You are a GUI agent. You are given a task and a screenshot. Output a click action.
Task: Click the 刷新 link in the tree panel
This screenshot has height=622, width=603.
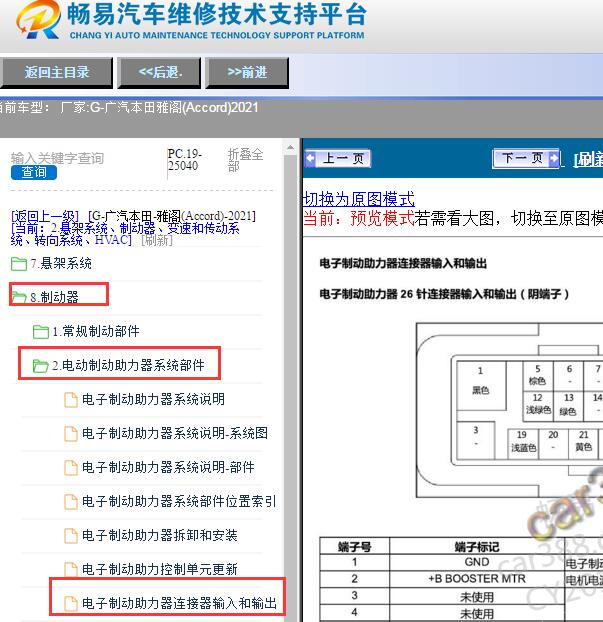(x=157, y=240)
